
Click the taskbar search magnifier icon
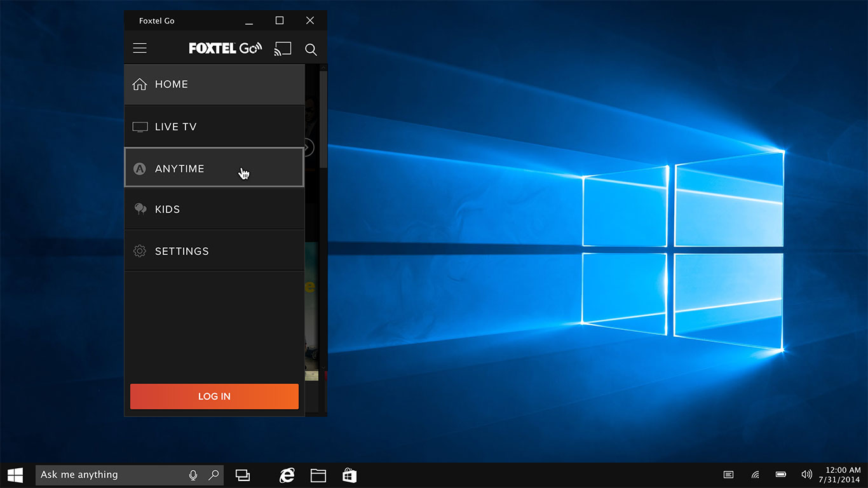(x=214, y=475)
